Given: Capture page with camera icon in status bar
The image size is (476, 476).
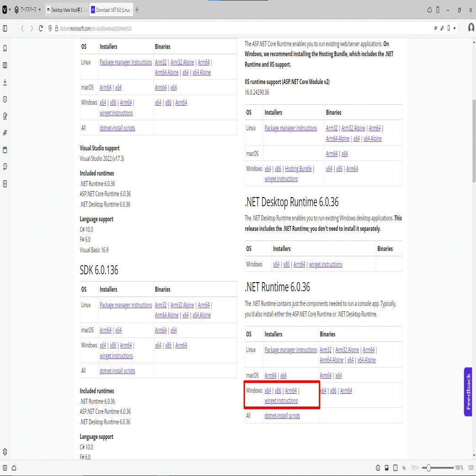Looking at the screenshot, I should (378, 468).
